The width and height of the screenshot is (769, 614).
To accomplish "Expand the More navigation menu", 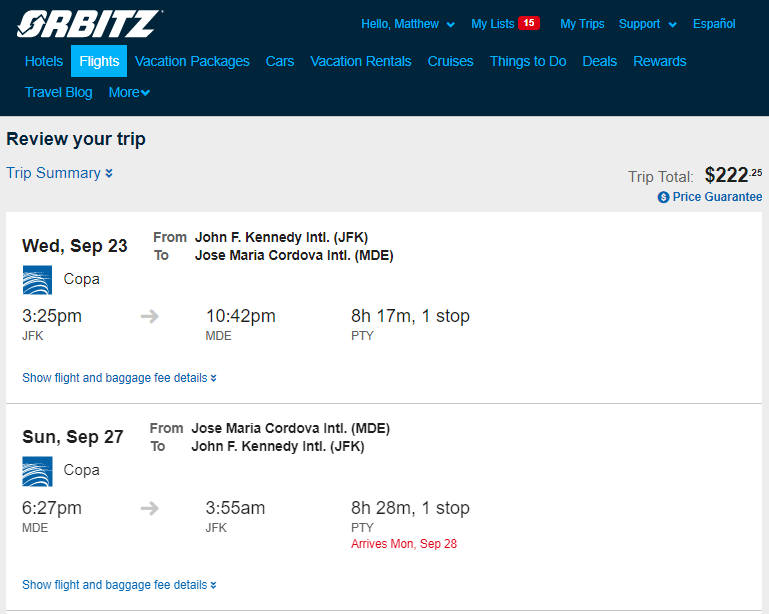I will tap(129, 92).
